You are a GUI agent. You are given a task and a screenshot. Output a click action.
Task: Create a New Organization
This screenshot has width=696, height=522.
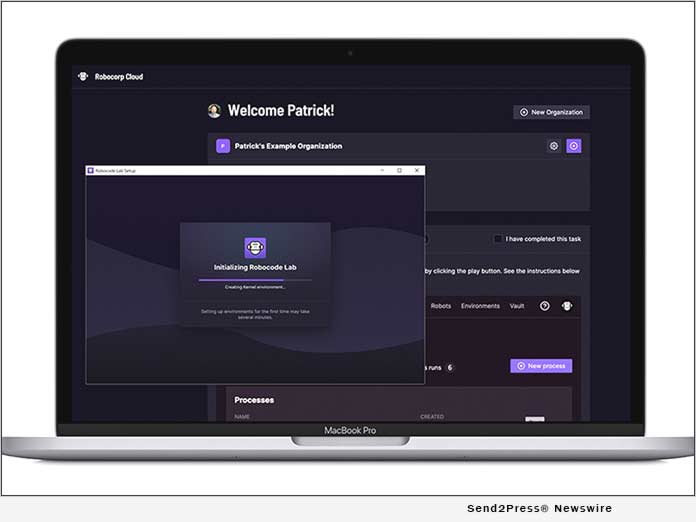coord(551,112)
